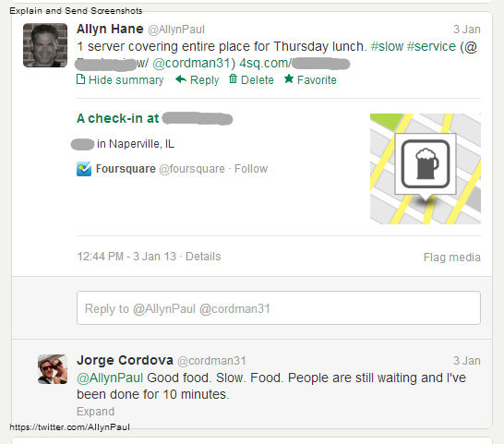The width and height of the screenshot is (504, 444).
Task: Open the #service hashtag
Action: point(431,47)
